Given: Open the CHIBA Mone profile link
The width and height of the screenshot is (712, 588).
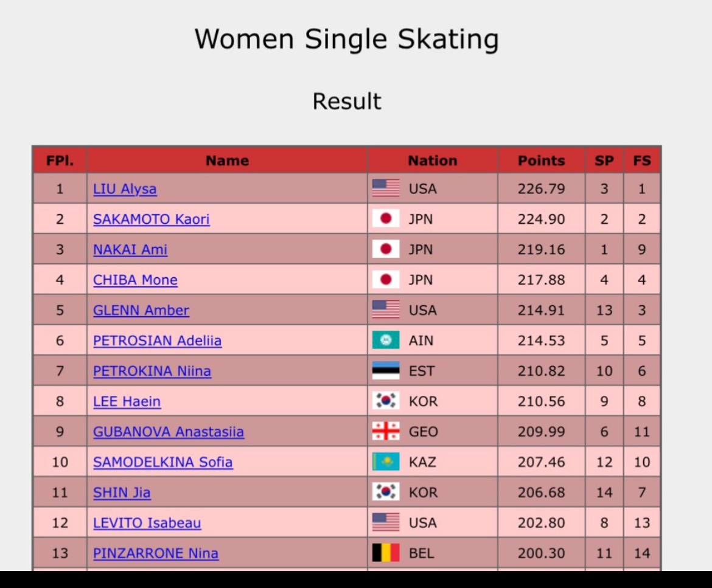Looking at the screenshot, I should point(135,280).
